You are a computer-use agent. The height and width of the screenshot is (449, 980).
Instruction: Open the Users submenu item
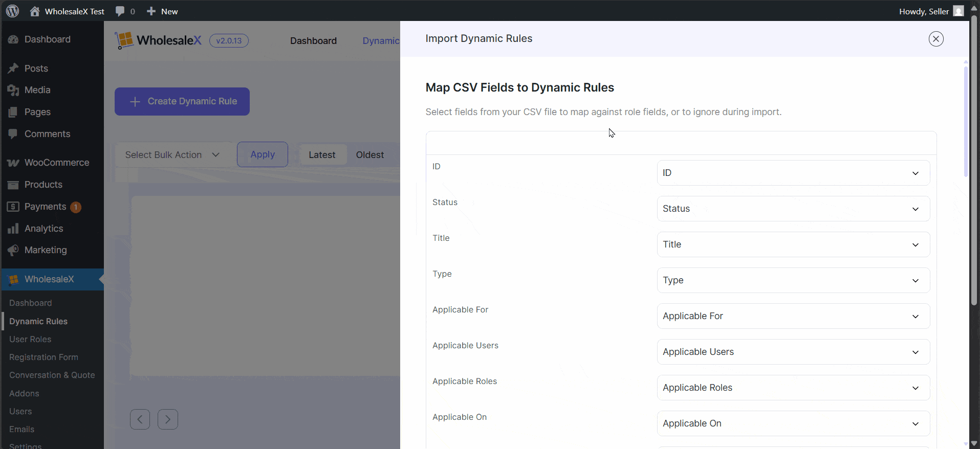tap(20, 411)
